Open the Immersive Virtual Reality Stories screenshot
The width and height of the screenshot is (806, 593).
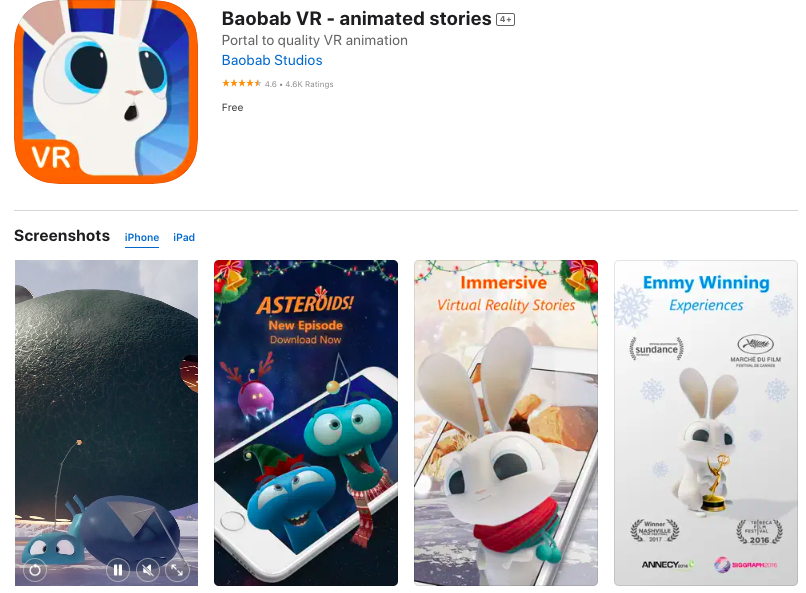(x=506, y=423)
